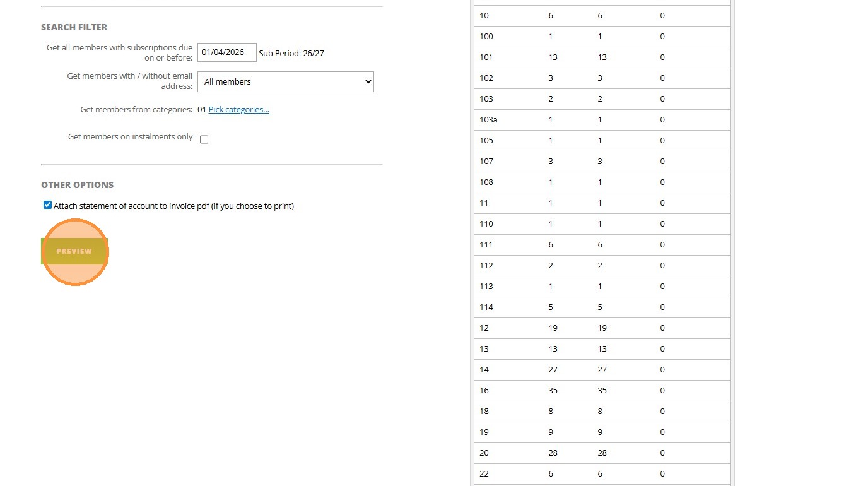Open the Pick categories link
Screen dimensions: 868x486
tap(238, 110)
